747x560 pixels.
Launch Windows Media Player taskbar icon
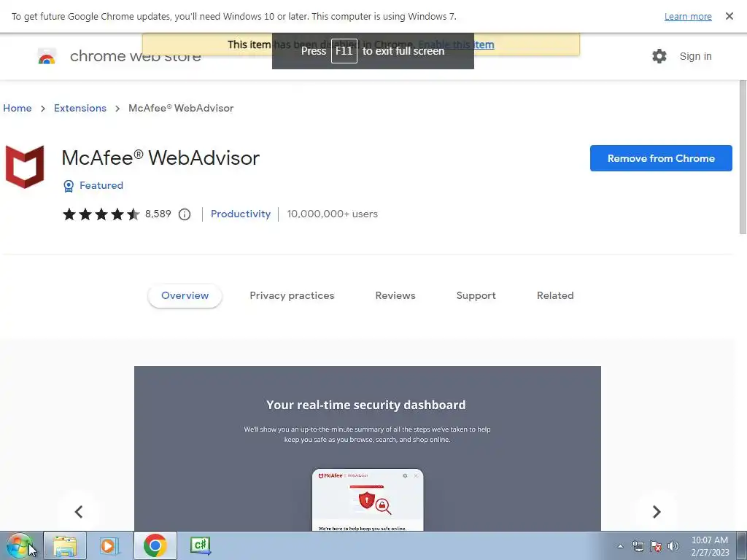109,545
